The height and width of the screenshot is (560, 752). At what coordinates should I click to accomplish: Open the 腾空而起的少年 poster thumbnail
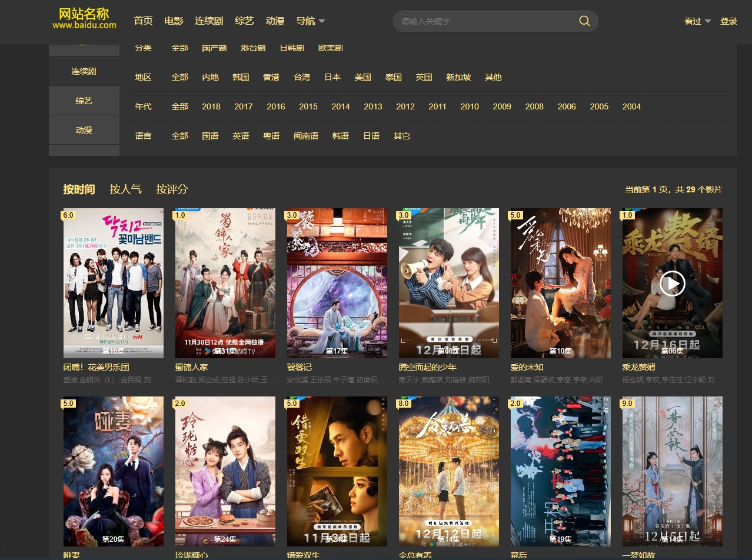click(449, 283)
